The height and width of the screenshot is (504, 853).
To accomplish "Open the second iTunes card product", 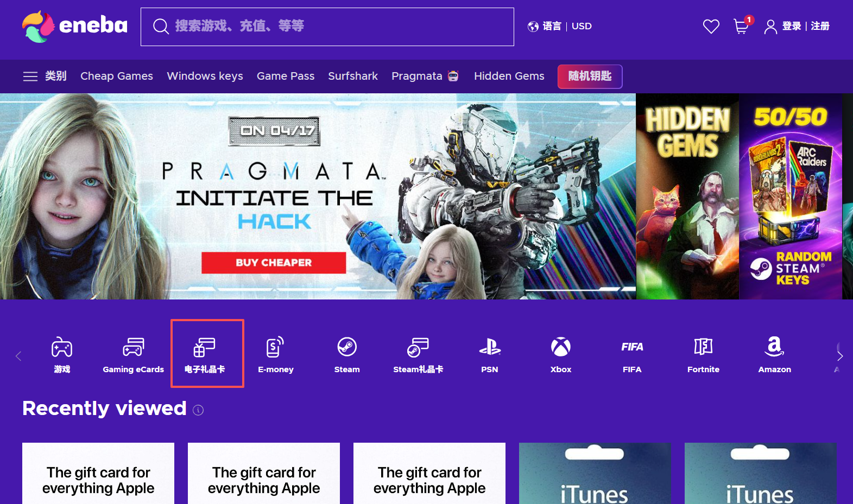I will pos(761,474).
